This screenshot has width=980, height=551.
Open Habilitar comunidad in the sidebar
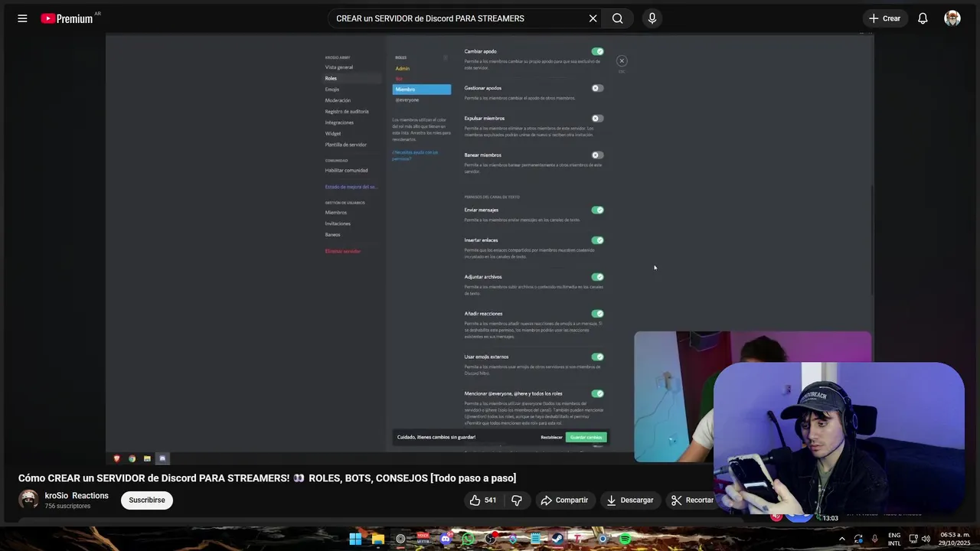click(x=346, y=171)
